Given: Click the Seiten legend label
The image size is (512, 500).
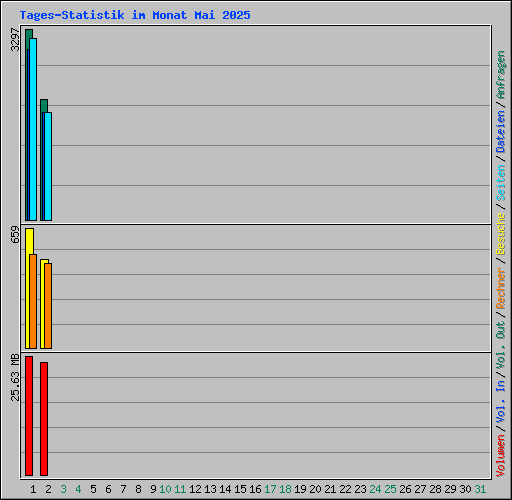Looking at the screenshot, I should coord(501,183).
